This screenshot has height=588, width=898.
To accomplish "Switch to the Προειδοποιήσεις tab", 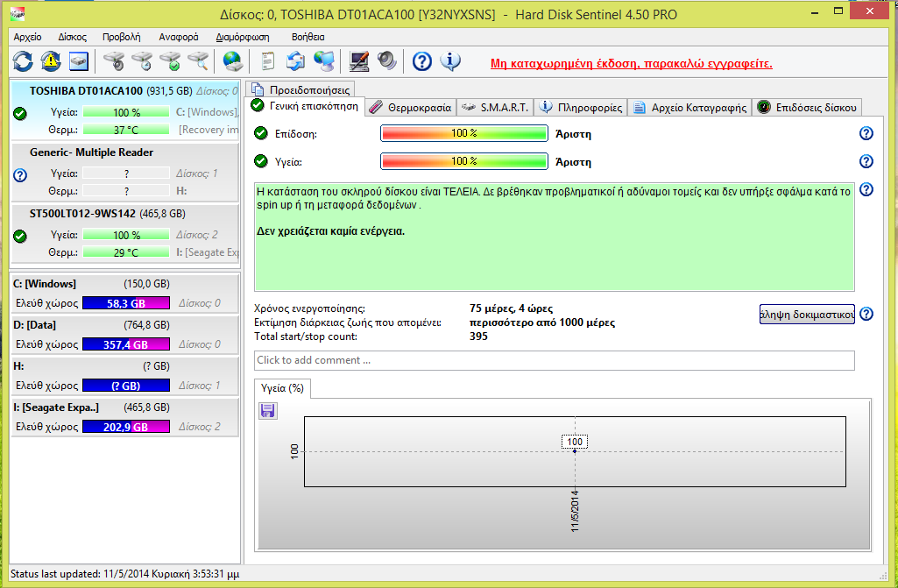I will tap(301, 89).
